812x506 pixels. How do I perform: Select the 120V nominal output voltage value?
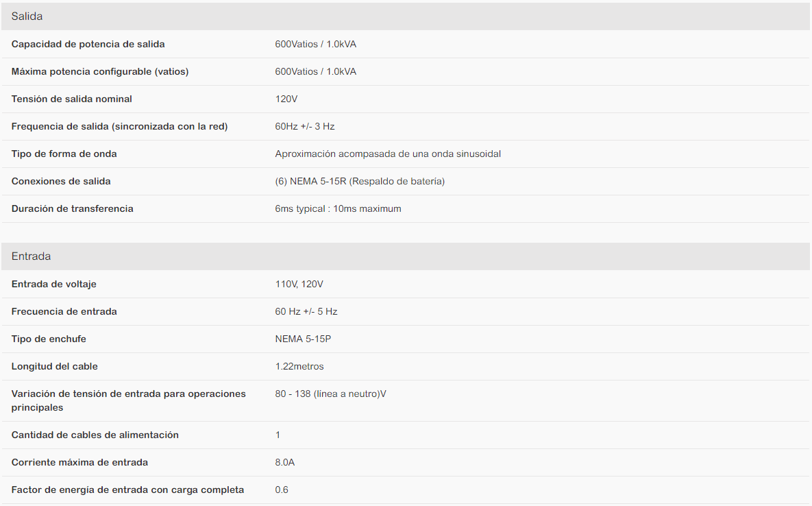(x=286, y=99)
